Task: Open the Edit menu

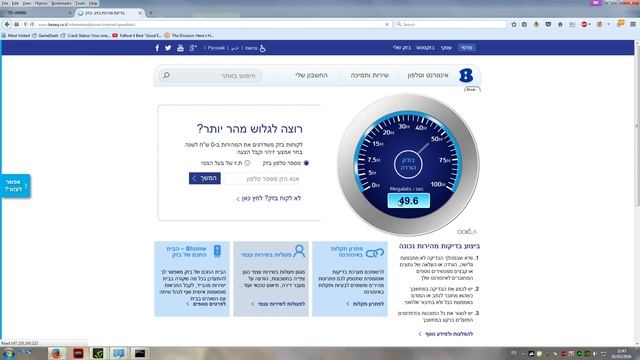Action: pyautogui.click(x=15, y=3)
